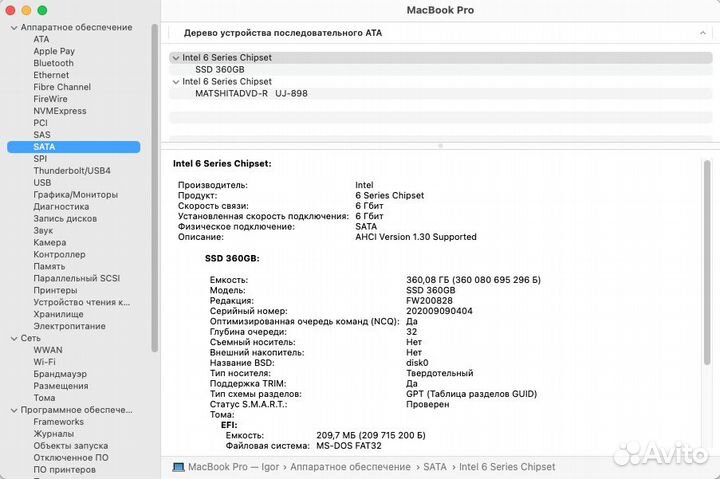Select Камера in the sidebar
720x479 pixels.
[50, 242]
